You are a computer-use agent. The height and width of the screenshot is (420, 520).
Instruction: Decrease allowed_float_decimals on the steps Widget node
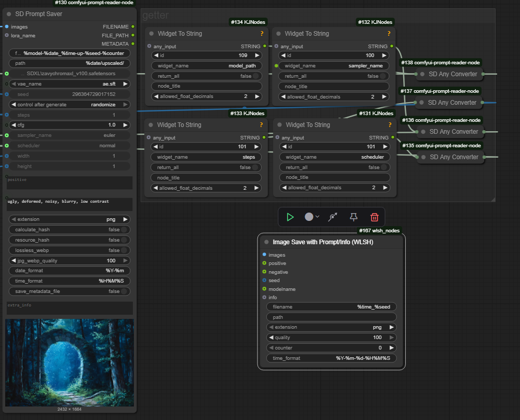point(156,188)
